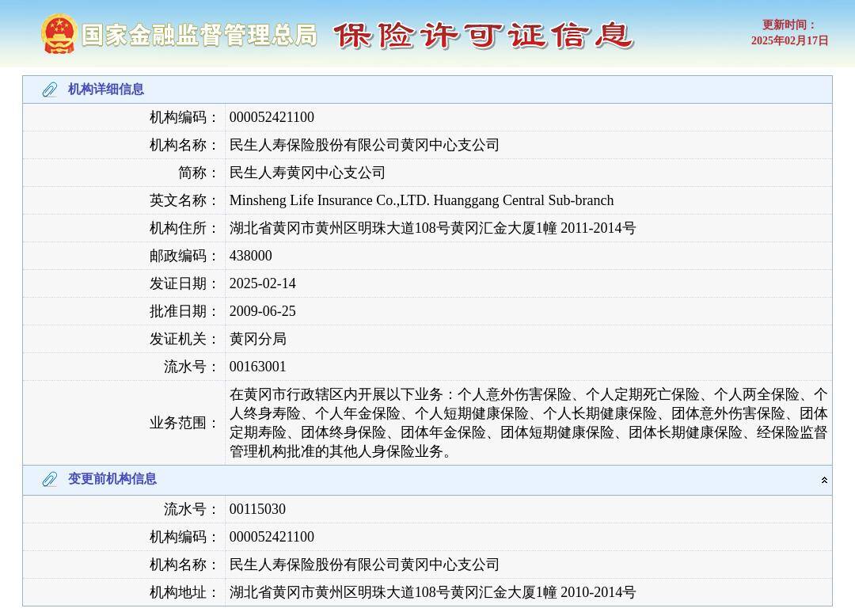Select 机构名称 value in the 变更前机构信息 section
The width and height of the screenshot is (855, 616).
click(x=364, y=565)
